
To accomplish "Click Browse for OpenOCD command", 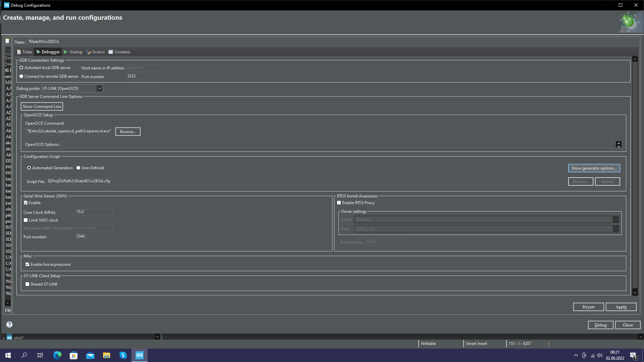I will click(128, 132).
